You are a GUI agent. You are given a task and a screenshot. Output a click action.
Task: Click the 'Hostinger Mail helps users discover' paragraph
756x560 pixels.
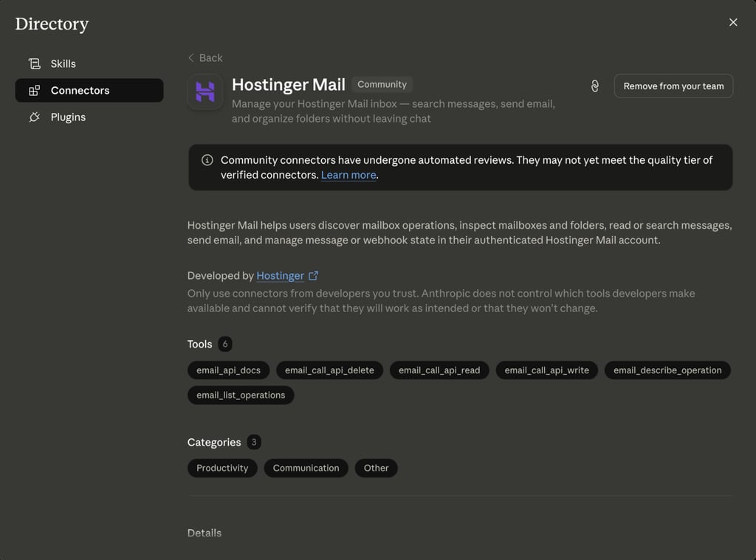point(459,232)
